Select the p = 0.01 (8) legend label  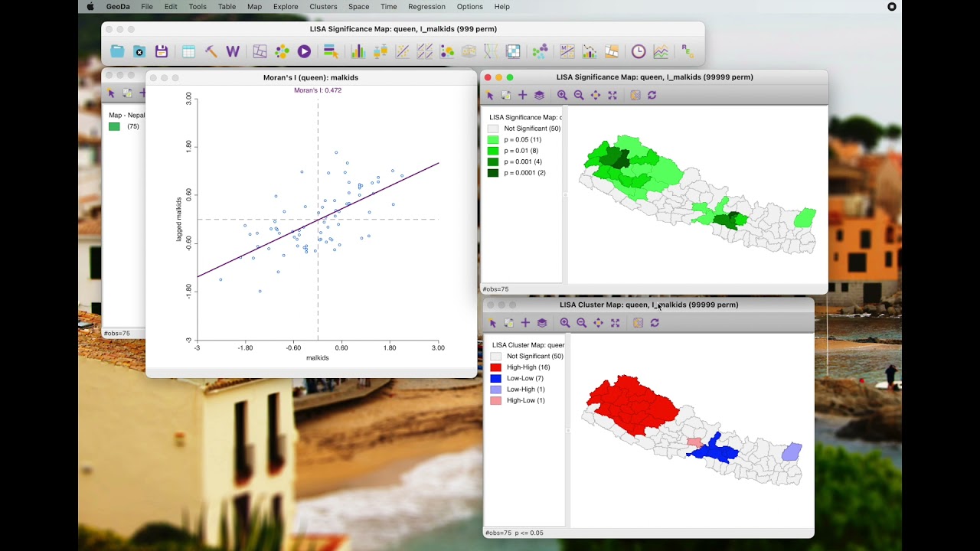click(x=521, y=151)
